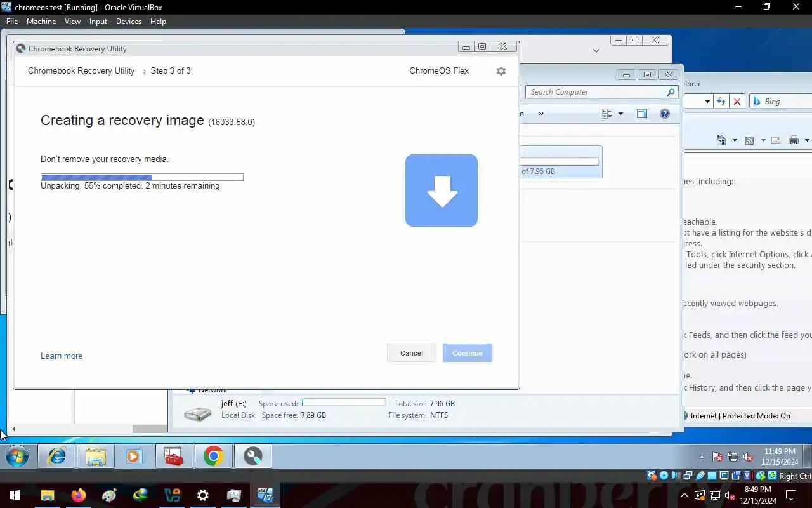812x508 pixels.
Task: Click the unpacking progress bar
Action: (142, 177)
